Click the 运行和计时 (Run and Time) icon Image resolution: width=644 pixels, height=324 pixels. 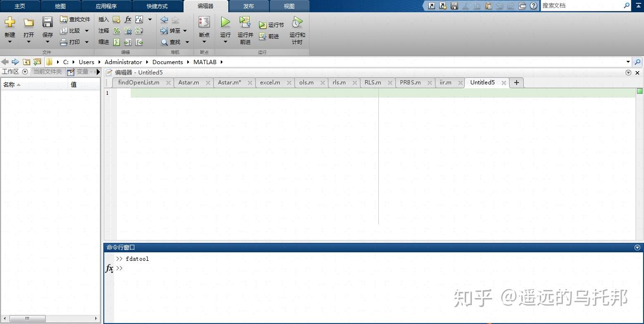(x=297, y=29)
